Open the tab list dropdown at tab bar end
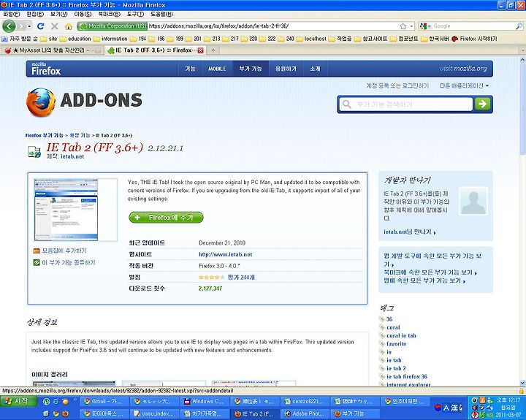This screenshot has width=526, height=420. pos(522,50)
